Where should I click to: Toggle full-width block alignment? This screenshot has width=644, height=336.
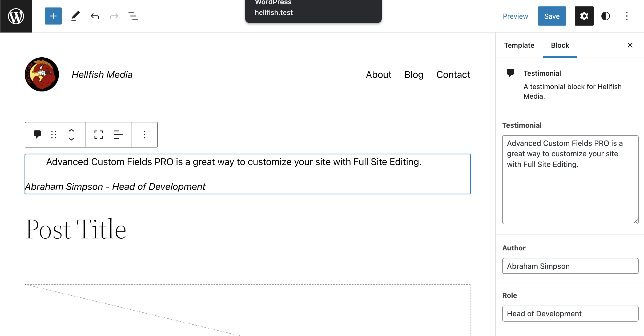coord(99,134)
